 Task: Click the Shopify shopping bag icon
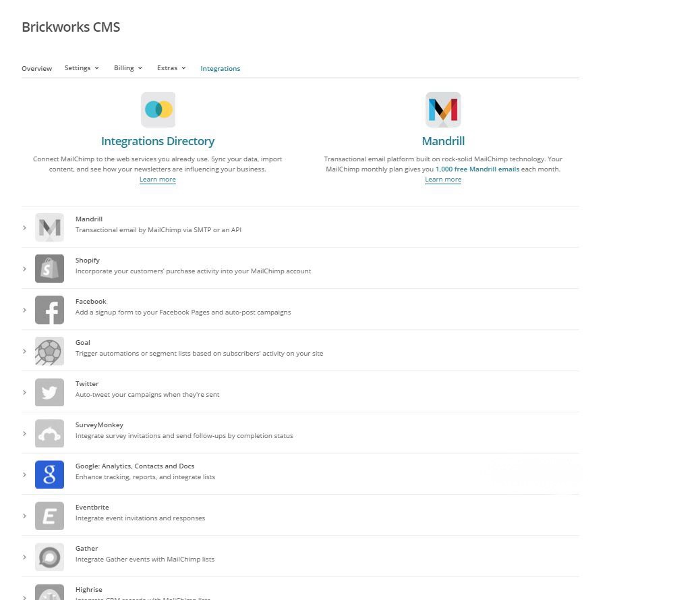click(x=49, y=269)
